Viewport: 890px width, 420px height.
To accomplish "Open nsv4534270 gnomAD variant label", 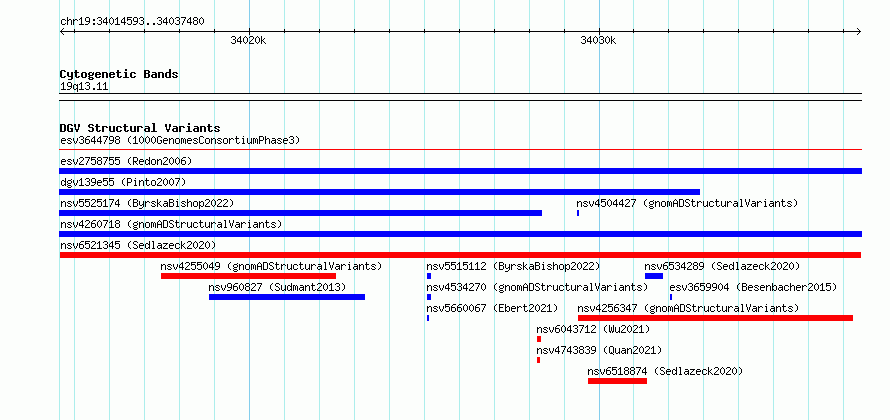I will pos(537,287).
